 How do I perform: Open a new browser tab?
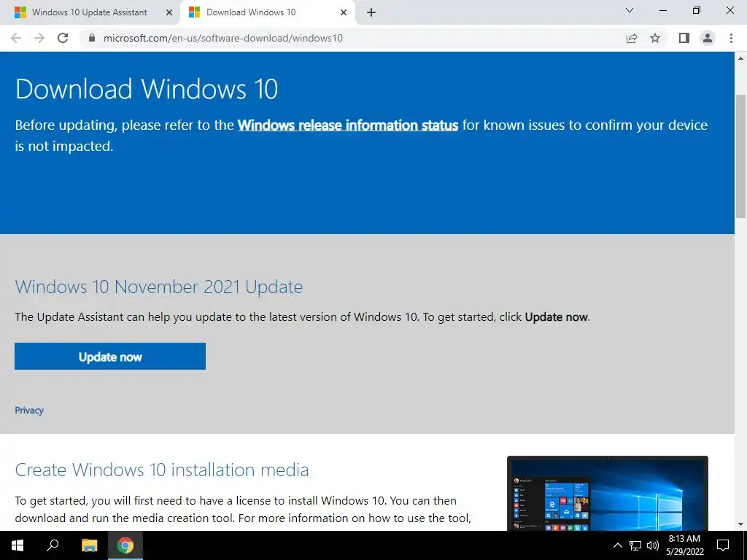point(371,12)
